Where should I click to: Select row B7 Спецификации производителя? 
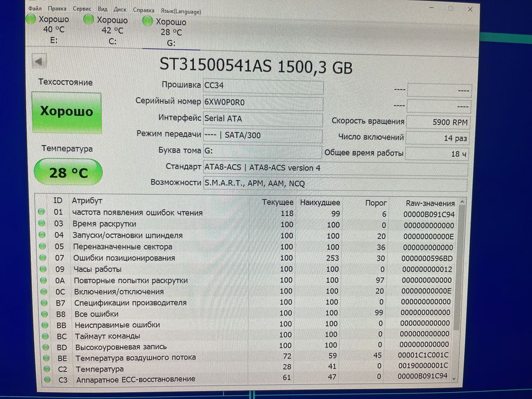point(247,302)
